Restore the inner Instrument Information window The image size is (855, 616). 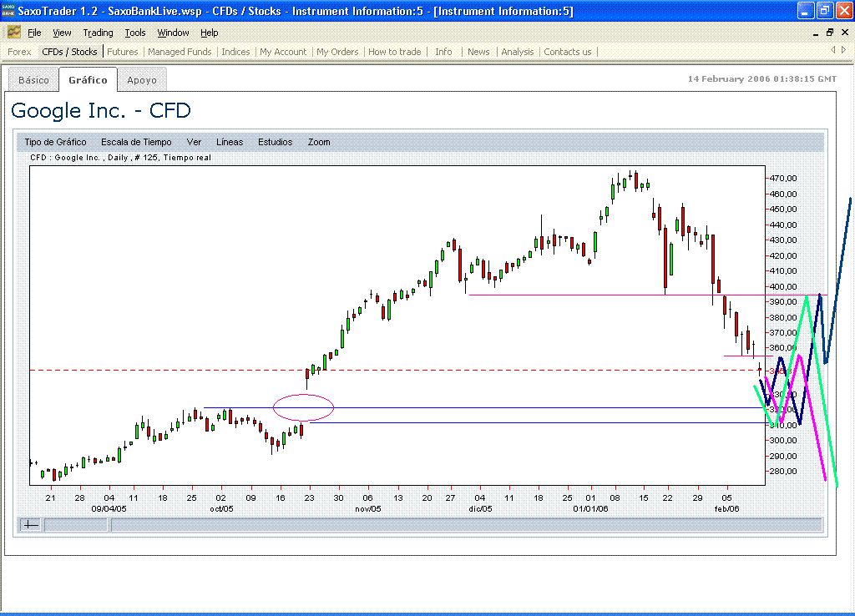(x=830, y=33)
